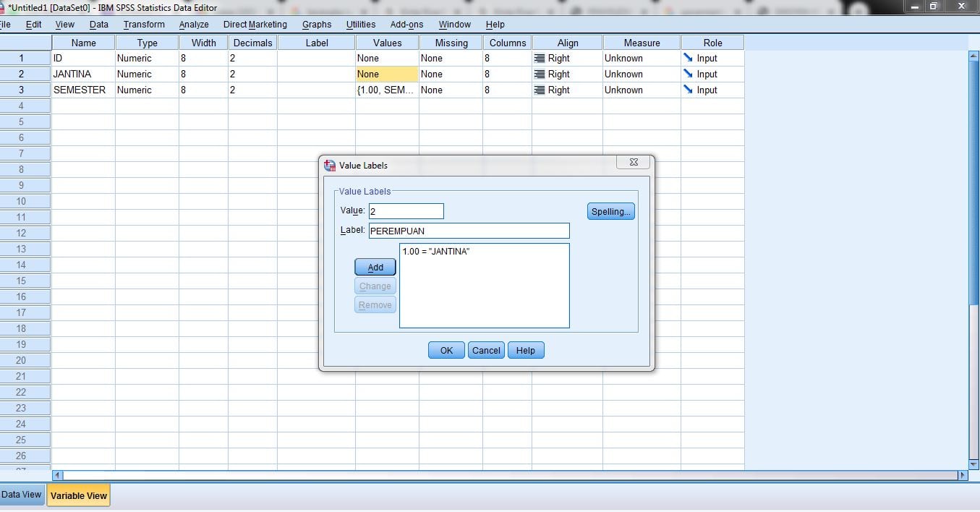Open the Transform menu
The width and height of the screenshot is (980, 512).
click(144, 25)
